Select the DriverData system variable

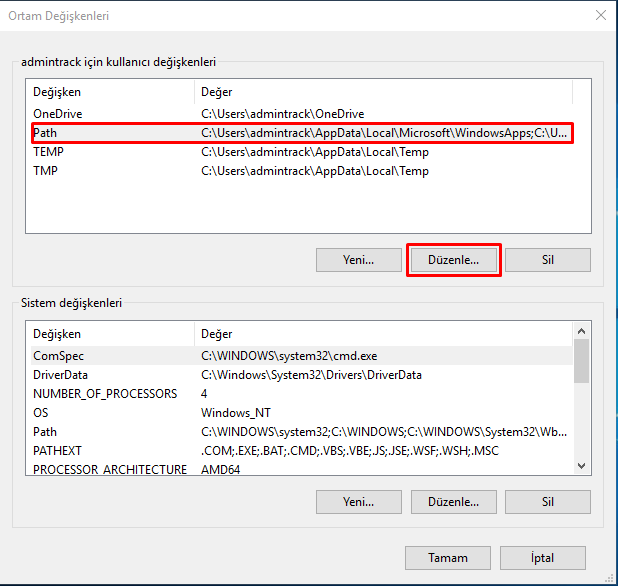pos(61,375)
